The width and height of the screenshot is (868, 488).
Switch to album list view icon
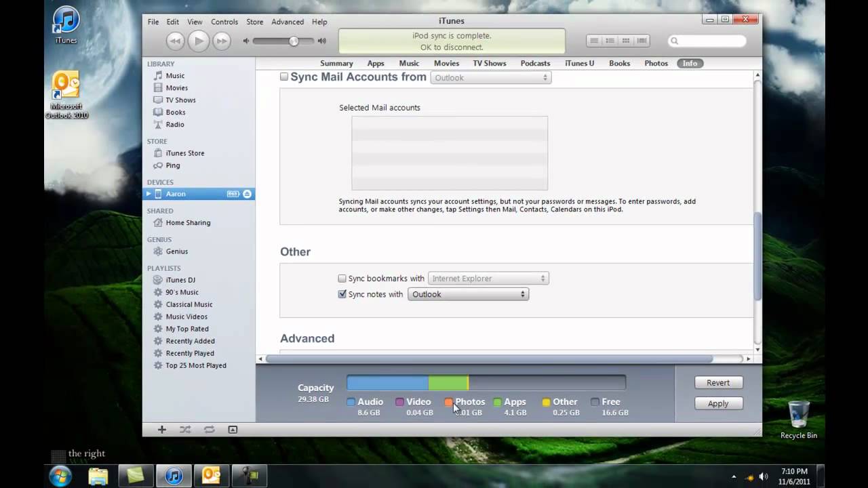[610, 41]
